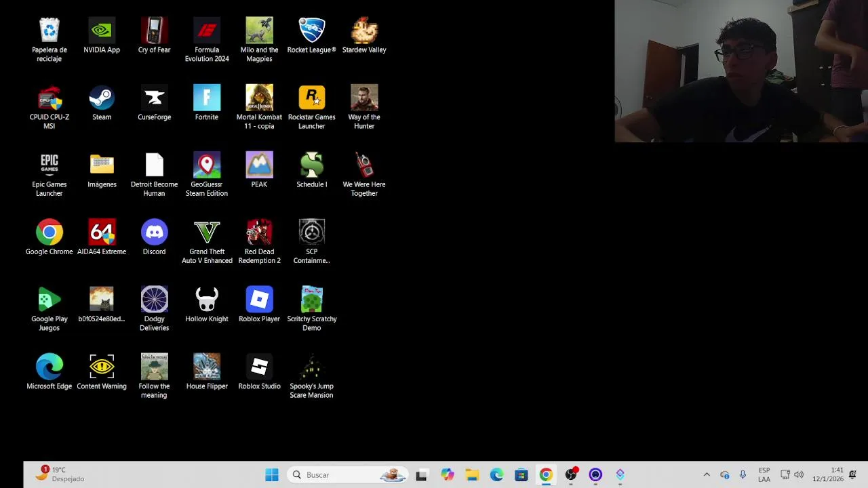868x488 pixels.
Task: Switch to Chrome in the taskbar
Action: pos(546,475)
